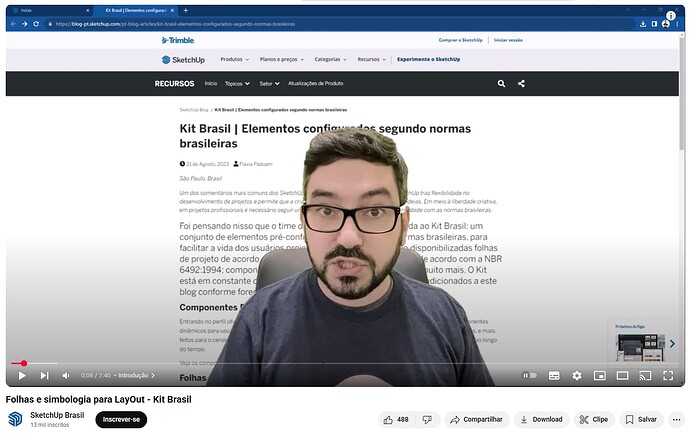Click the RECURSOS heading link

coord(174,83)
